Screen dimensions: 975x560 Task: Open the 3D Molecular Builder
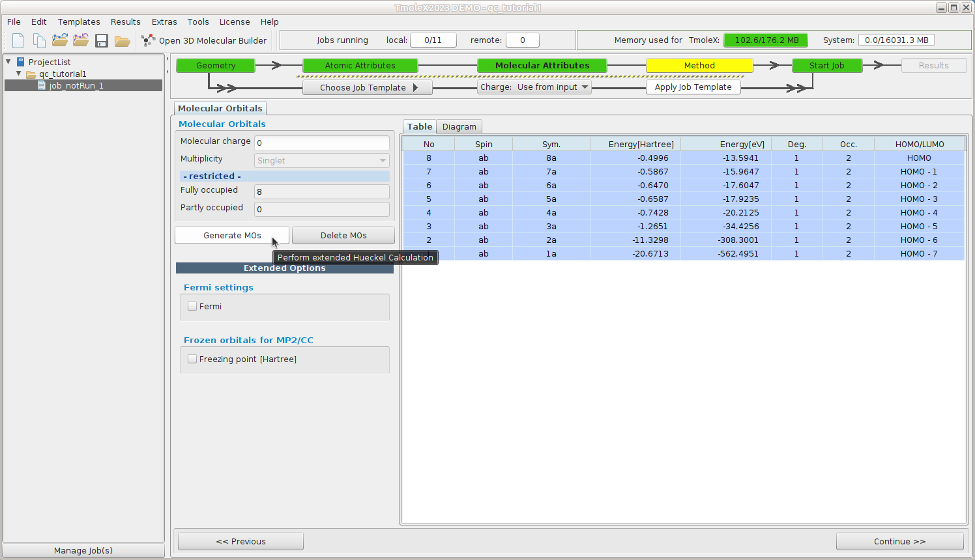(x=205, y=40)
